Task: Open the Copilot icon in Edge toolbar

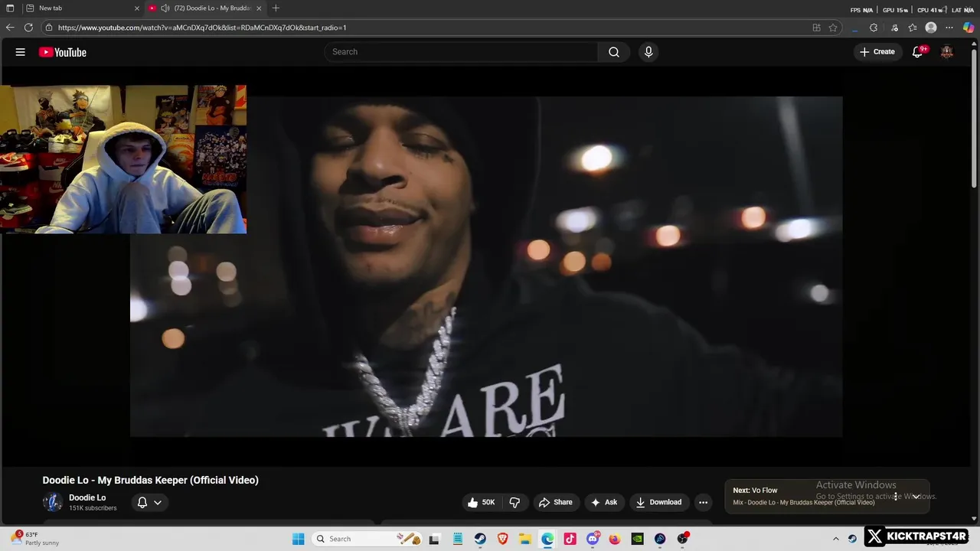Action: [969, 28]
